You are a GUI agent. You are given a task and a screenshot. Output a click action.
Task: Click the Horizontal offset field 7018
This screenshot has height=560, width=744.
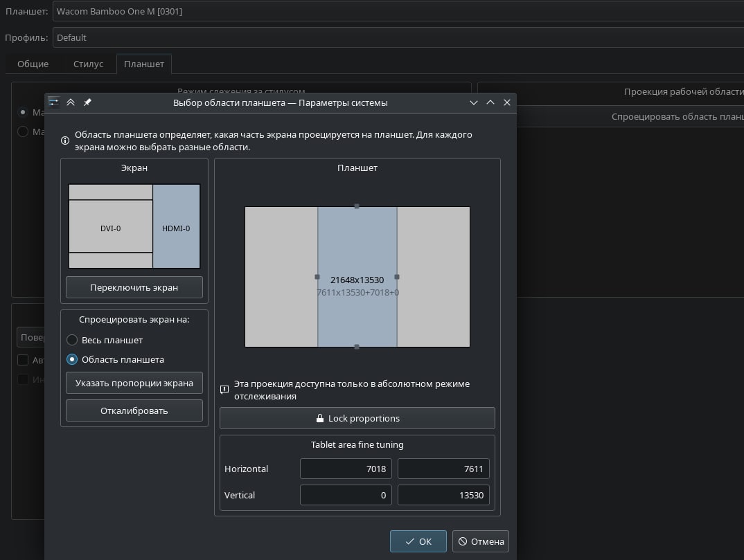pos(346,469)
